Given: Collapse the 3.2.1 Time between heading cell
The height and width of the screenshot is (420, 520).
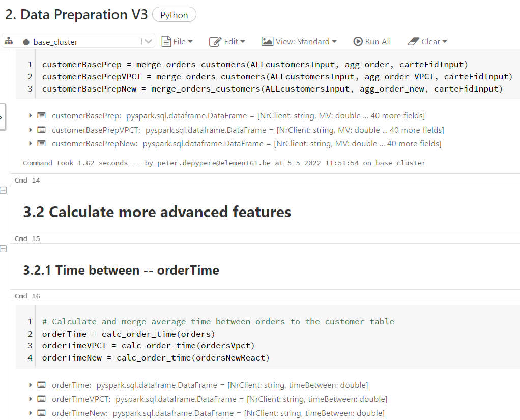Looking at the screenshot, I should click(4, 249).
